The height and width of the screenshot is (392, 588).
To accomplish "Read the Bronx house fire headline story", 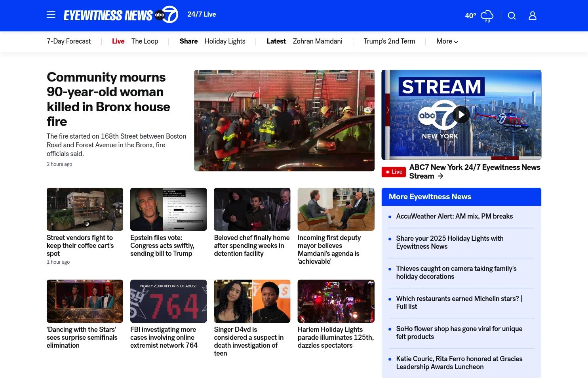I will pyautogui.click(x=108, y=99).
